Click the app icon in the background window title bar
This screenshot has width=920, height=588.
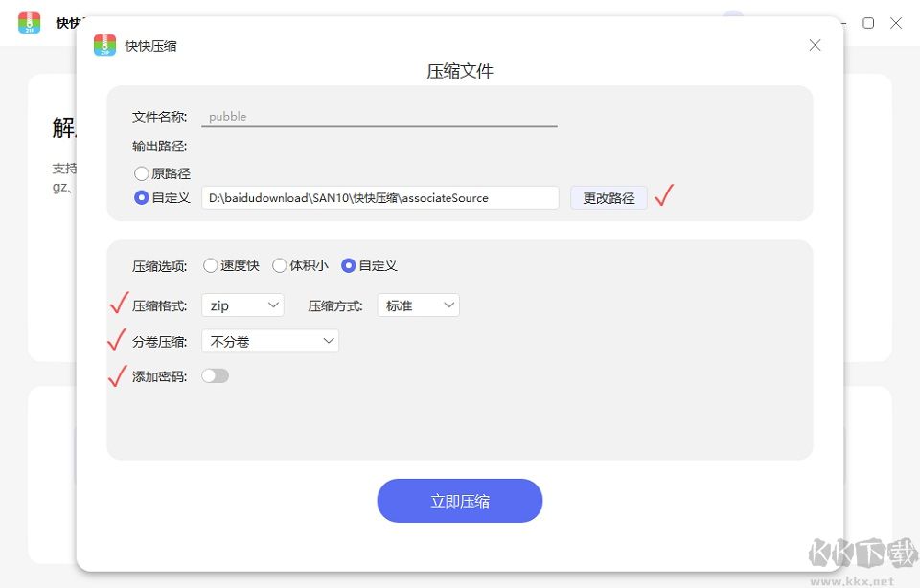click(30, 24)
